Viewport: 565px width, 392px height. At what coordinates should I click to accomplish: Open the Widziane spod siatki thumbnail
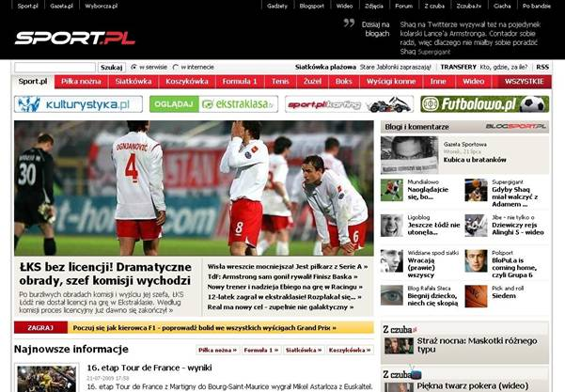[x=392, y=260]
